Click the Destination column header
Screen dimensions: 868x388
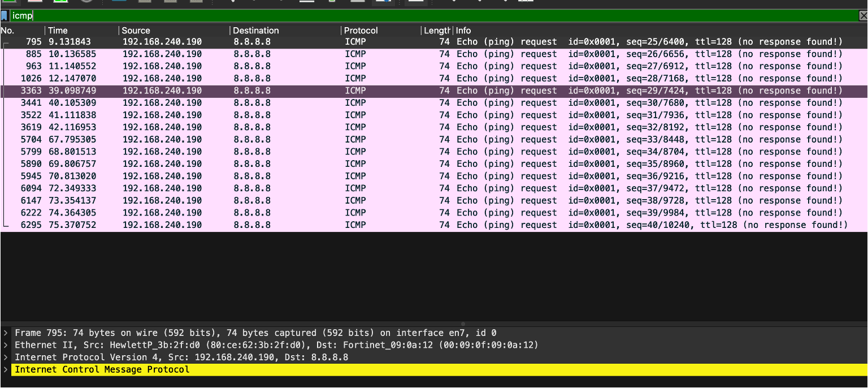(x=283, y=31)
